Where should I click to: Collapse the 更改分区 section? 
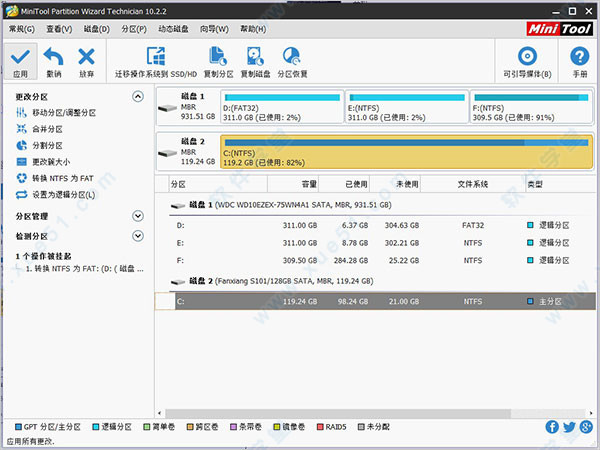pyautogui.click(x=138, y=96)
